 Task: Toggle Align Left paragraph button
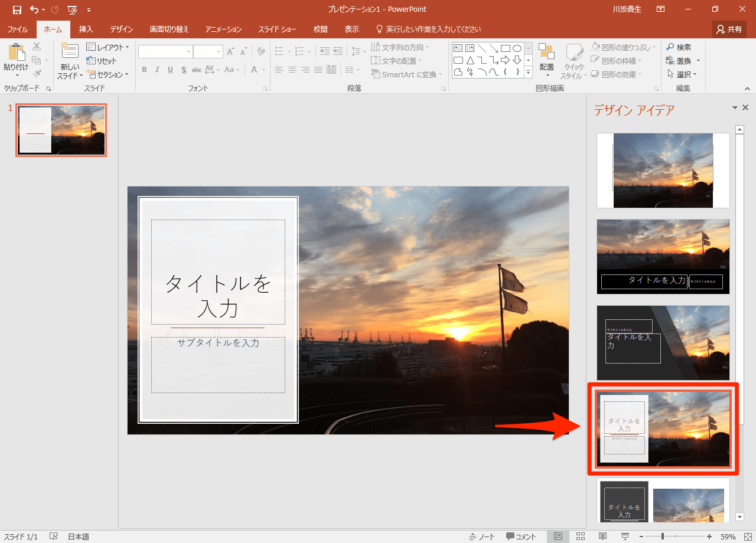(279, 70)
